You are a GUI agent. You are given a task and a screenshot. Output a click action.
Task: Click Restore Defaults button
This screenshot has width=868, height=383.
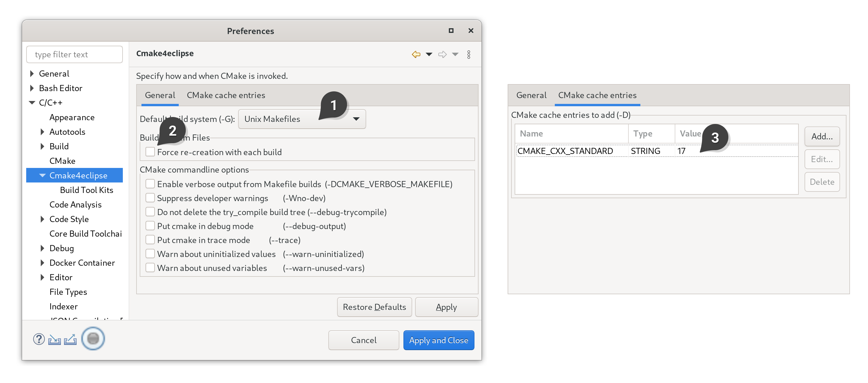(x=374, y=307)
